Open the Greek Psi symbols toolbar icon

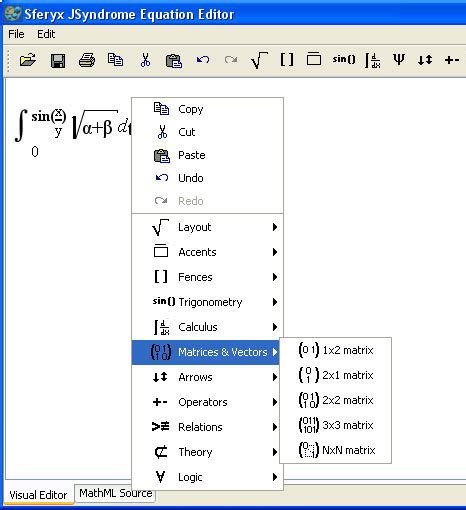tap(399, 60)
